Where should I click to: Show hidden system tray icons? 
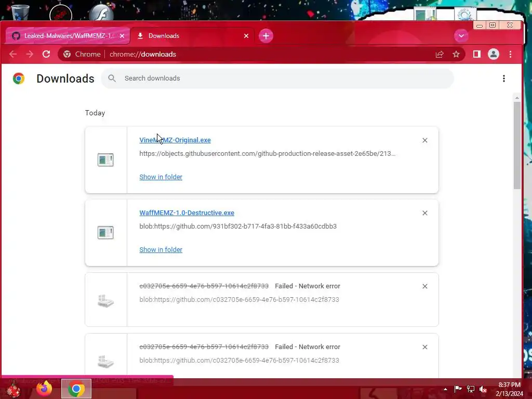445,389
